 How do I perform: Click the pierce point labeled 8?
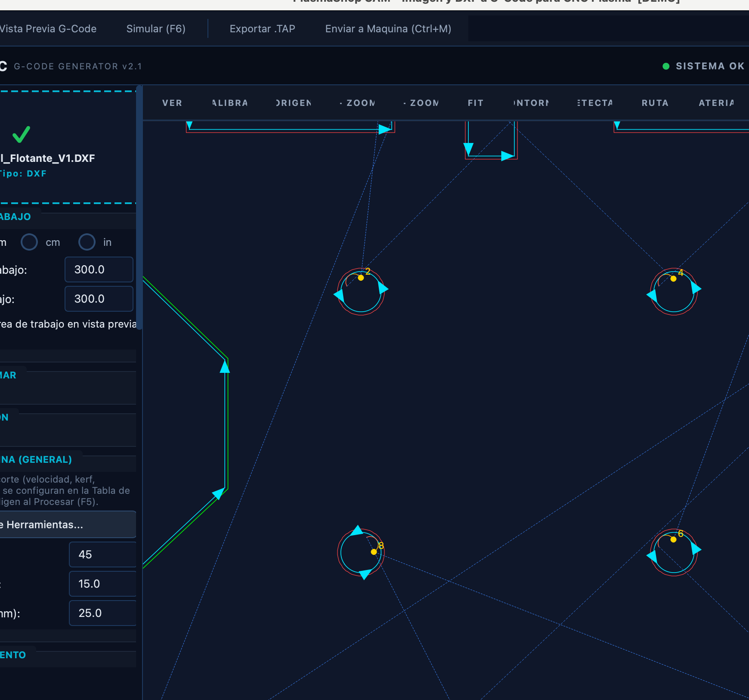point(374,551)
